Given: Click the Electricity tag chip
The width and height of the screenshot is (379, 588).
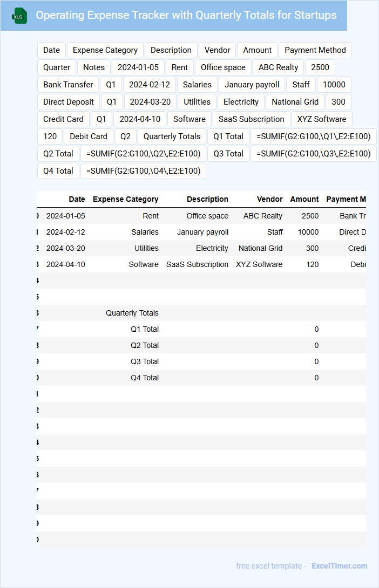Looking at the screenshot, I should coord(241,102).
